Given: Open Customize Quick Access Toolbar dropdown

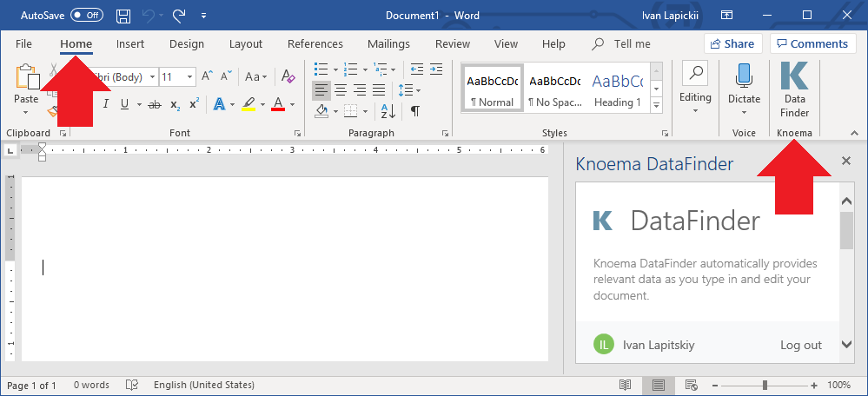Looking at the screenshot, I should (x=203, y=16).
